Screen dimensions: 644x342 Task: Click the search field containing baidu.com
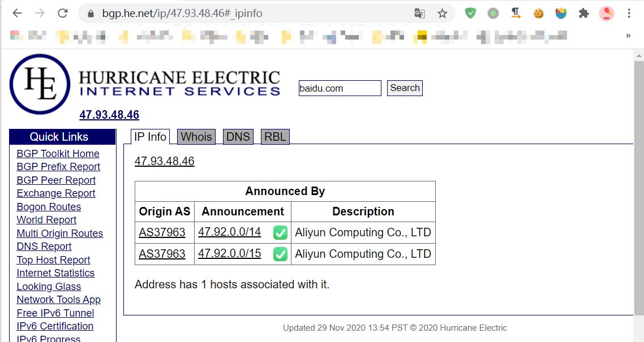pyautogui.click(x=340, y=88)
